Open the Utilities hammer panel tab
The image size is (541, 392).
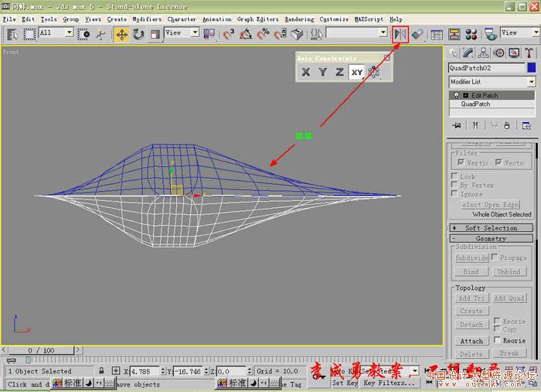[x=529, y=53]
